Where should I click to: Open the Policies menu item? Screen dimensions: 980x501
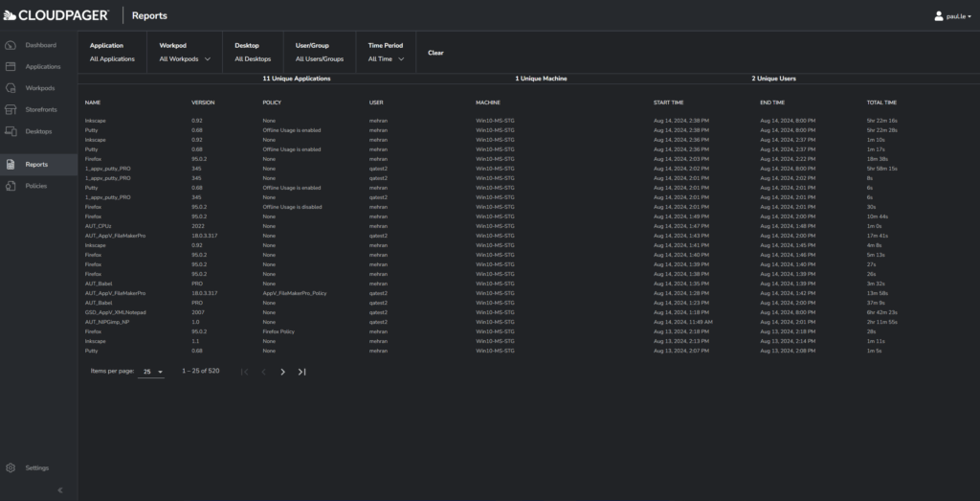(36, 186)
